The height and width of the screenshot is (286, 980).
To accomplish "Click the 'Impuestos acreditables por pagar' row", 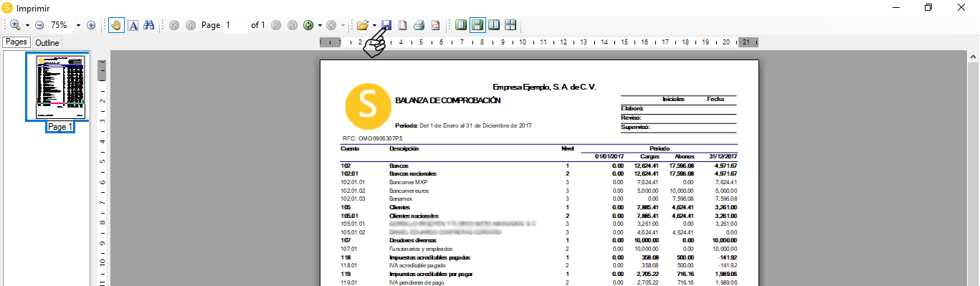I will tap(539, 273).
